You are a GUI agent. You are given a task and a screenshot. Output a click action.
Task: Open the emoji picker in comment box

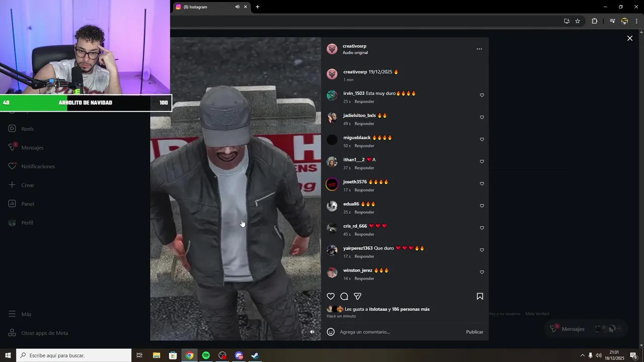[331, 332]
